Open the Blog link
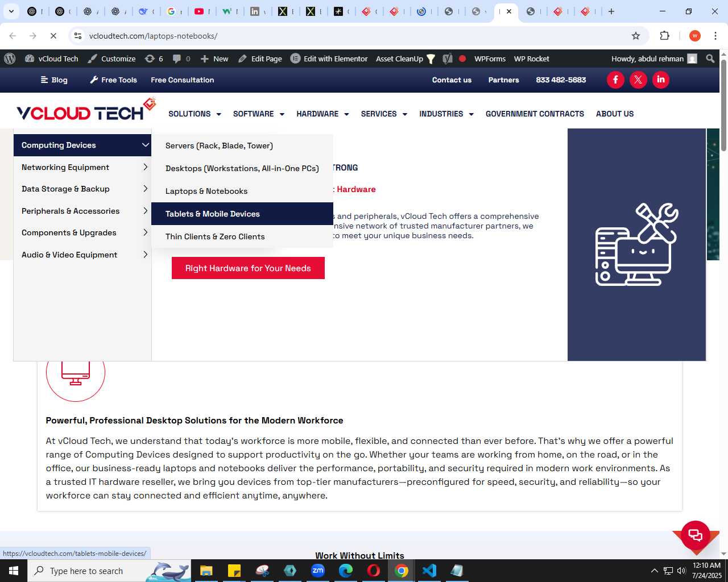The image size is (728, 582). 54,80
